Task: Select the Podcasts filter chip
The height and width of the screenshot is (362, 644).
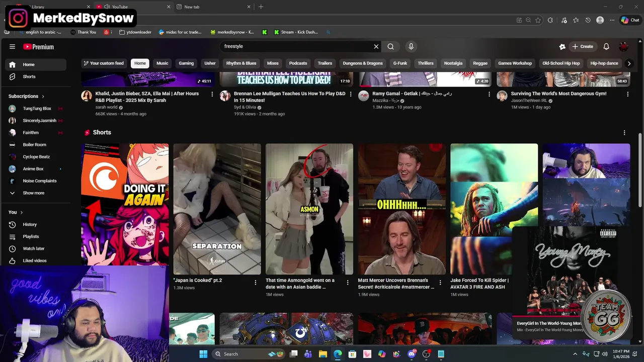Action: 298,63
